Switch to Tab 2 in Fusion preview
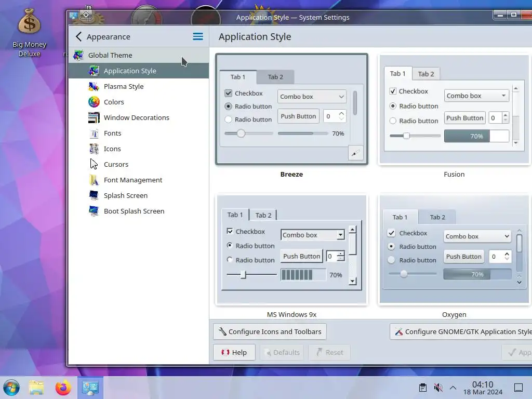 click(426, 74)
